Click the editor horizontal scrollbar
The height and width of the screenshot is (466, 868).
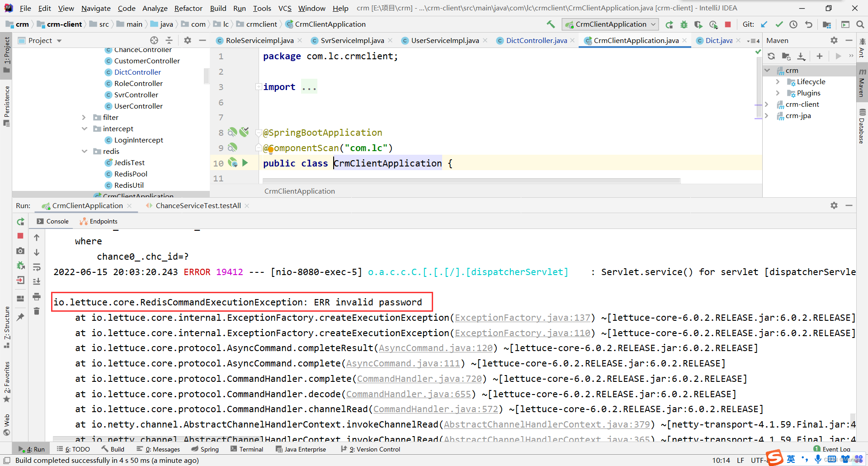click(470, 181)
